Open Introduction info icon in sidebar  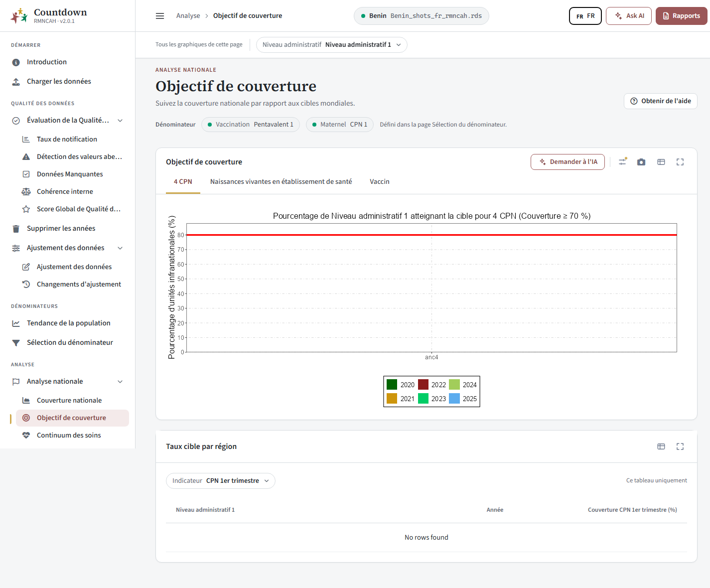(x=16, y=62)
